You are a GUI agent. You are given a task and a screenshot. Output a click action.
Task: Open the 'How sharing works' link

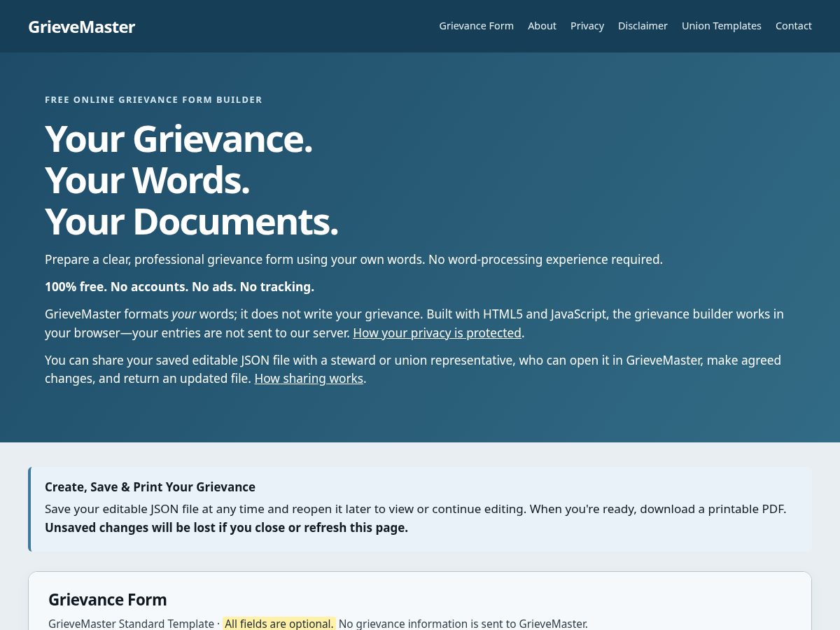[x=309, y=379]
